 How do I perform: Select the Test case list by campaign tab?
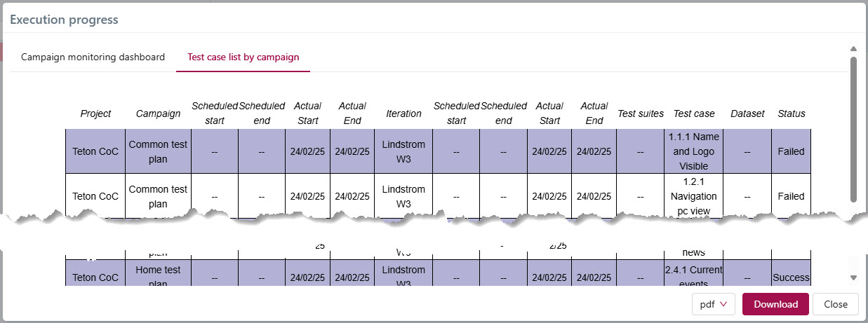(x=243, y=57)
